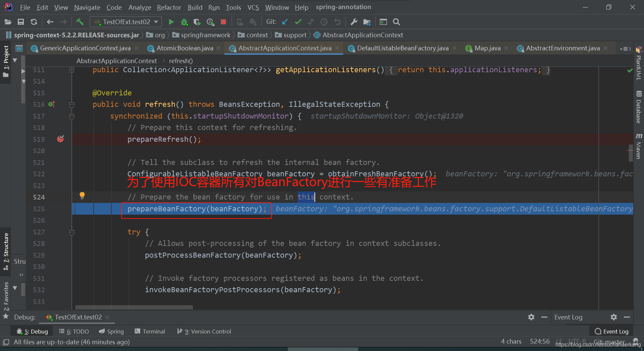
Task: Open the 1: Project tool window
Action: click(x=6, y=61)
